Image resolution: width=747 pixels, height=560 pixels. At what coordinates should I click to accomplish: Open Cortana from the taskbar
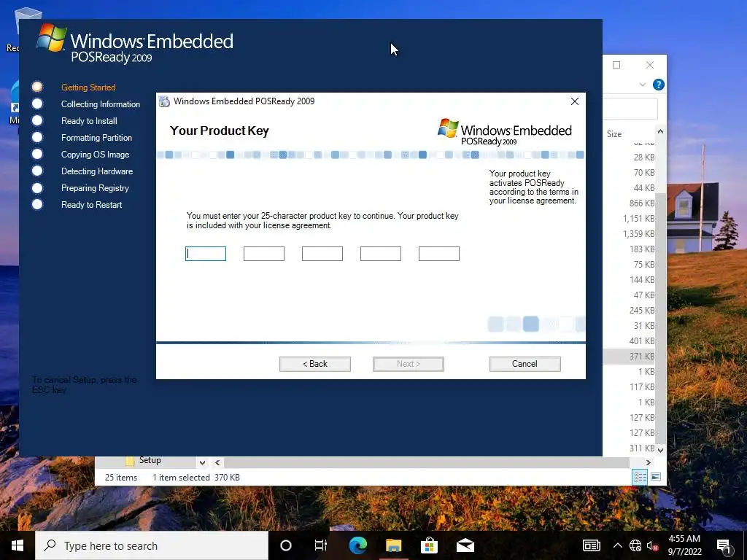pos(286,545)
